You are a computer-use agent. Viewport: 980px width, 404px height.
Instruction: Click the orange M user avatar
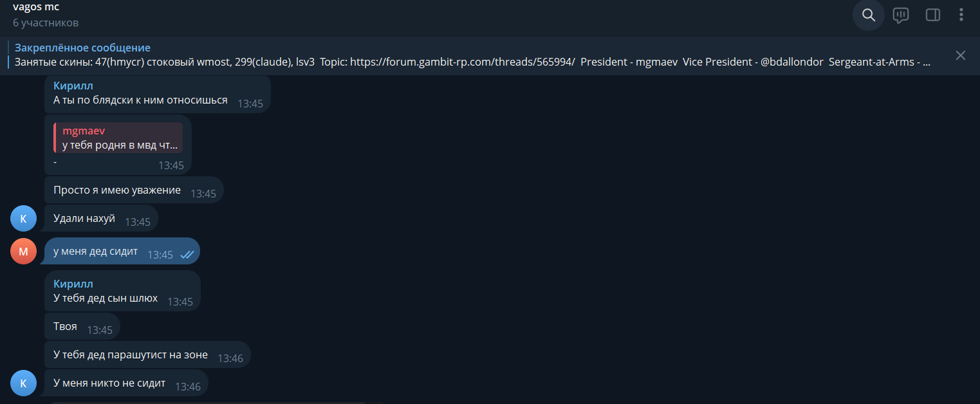[x=23, y=252]
